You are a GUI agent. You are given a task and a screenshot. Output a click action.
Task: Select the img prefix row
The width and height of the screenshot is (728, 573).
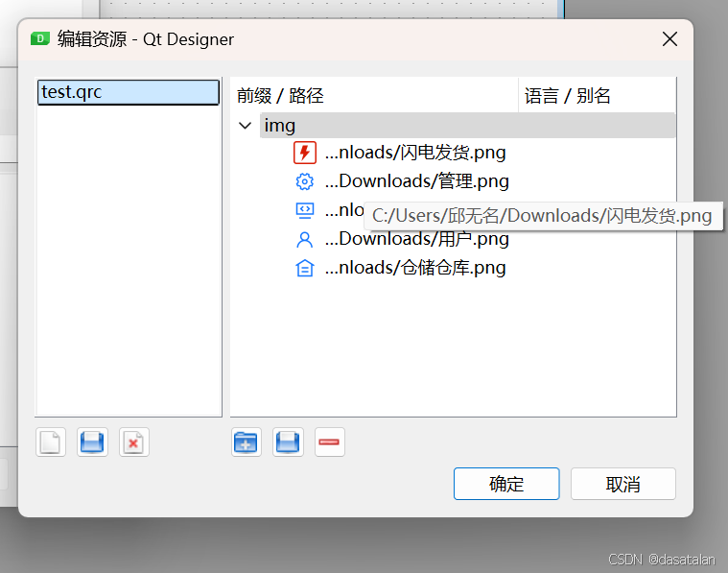(x=467, y=126)
